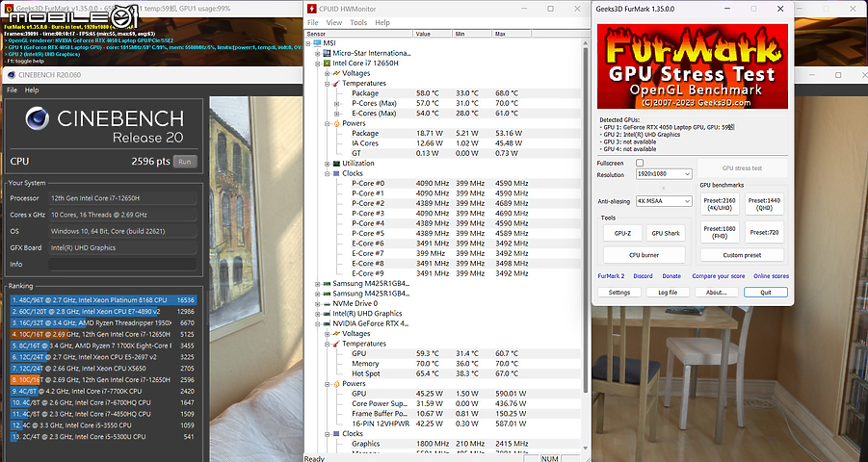Click the Sensor column header
This screenshot has width=868, height=462.
pos(359,34)
